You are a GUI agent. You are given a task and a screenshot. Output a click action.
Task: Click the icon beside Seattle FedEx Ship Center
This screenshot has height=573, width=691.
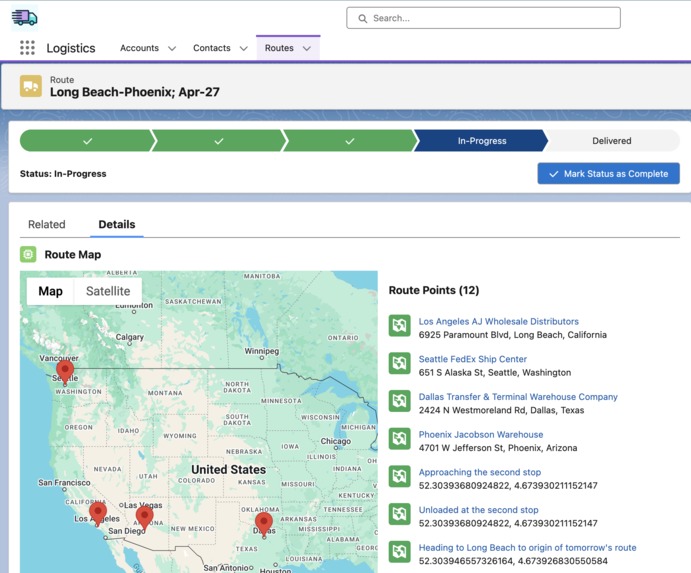tap(400, 363)
